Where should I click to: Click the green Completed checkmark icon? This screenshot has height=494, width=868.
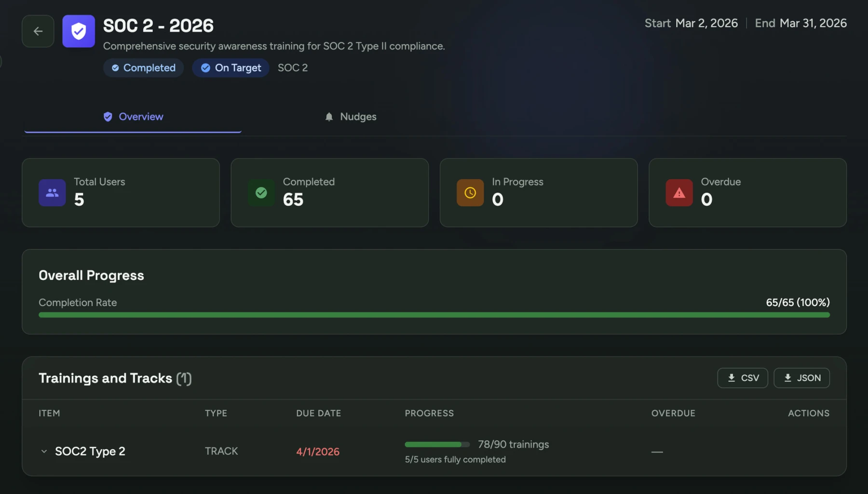[261, 193]
